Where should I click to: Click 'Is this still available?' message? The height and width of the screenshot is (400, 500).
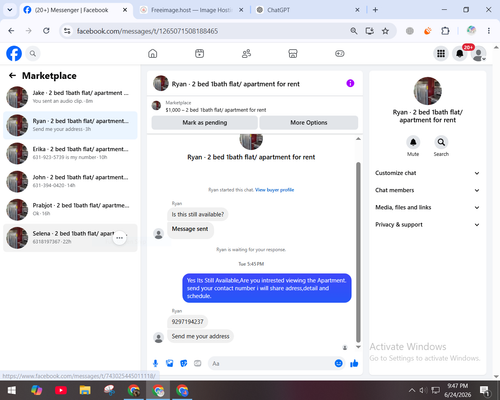198,214
